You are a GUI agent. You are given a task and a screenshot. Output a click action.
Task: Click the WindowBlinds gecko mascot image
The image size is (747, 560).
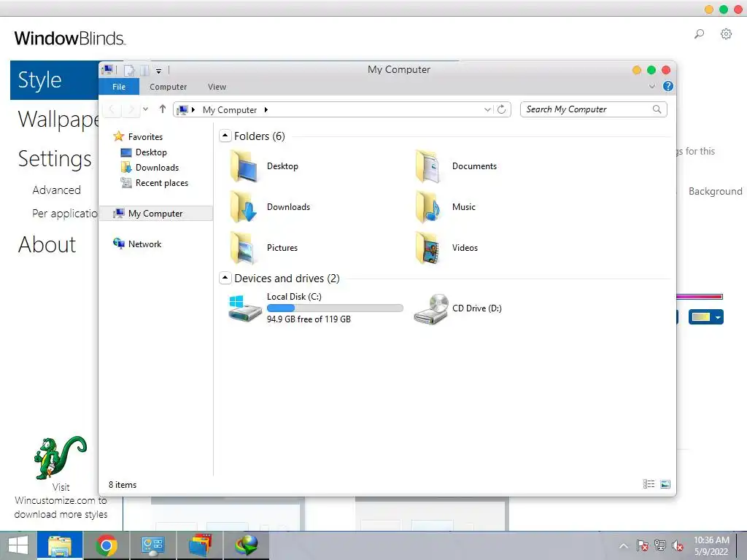(61, 458)
